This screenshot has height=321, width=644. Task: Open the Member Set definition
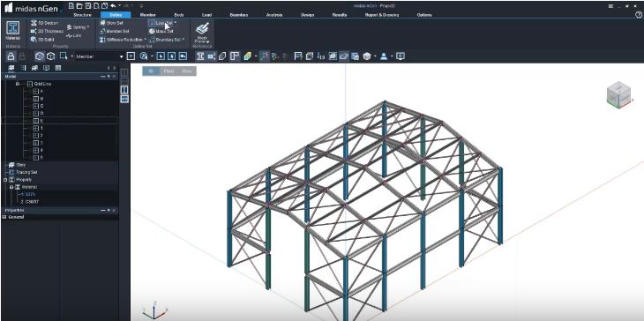click(115, 31)
